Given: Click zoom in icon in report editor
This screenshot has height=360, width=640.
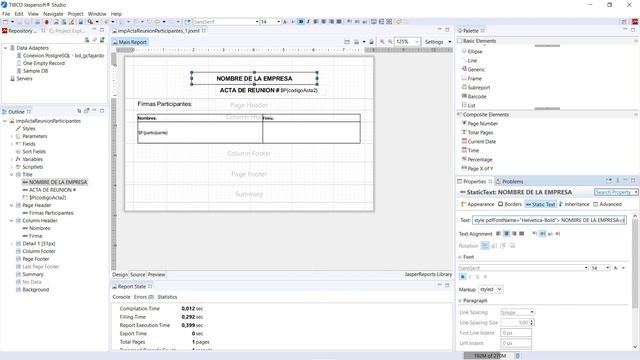Looking at the screenshot, I should (x=382, y=42).
